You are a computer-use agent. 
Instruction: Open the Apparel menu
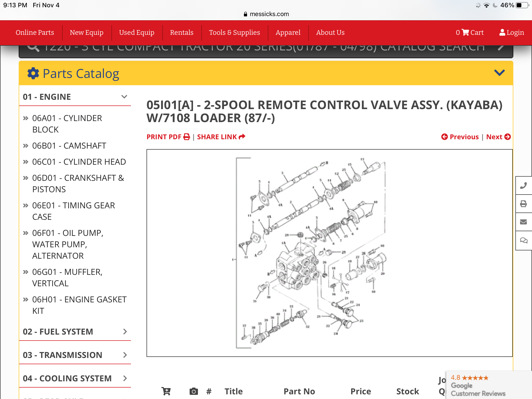(x=288, y=32)
